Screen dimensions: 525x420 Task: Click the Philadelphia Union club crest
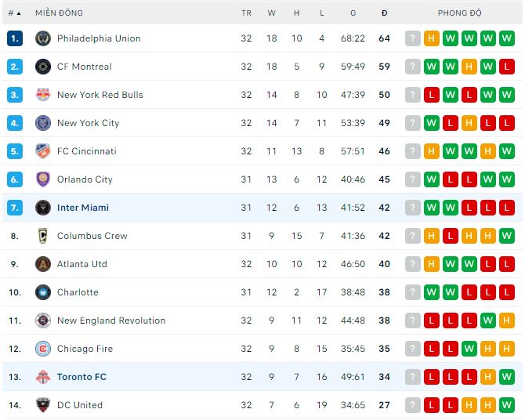tap(43, 38)
